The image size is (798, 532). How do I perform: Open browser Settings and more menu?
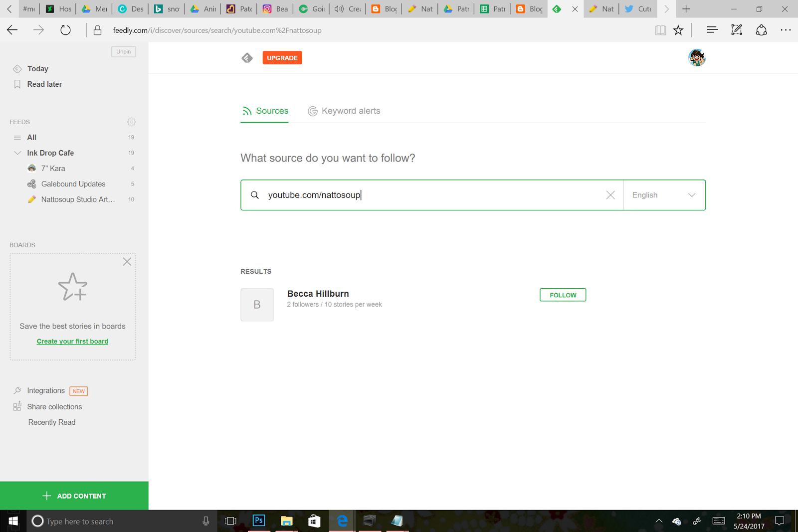click(x=786, y=30)
